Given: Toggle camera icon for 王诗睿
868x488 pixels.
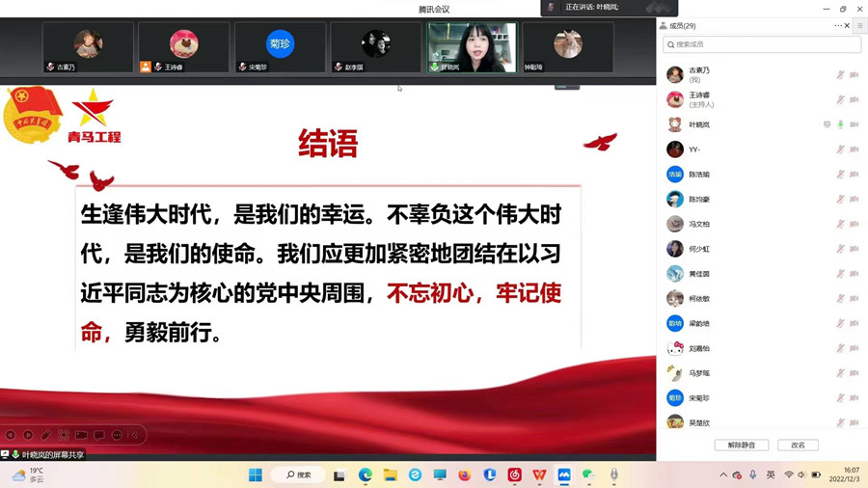Looking at the screenshot, I should coord(854,99).
